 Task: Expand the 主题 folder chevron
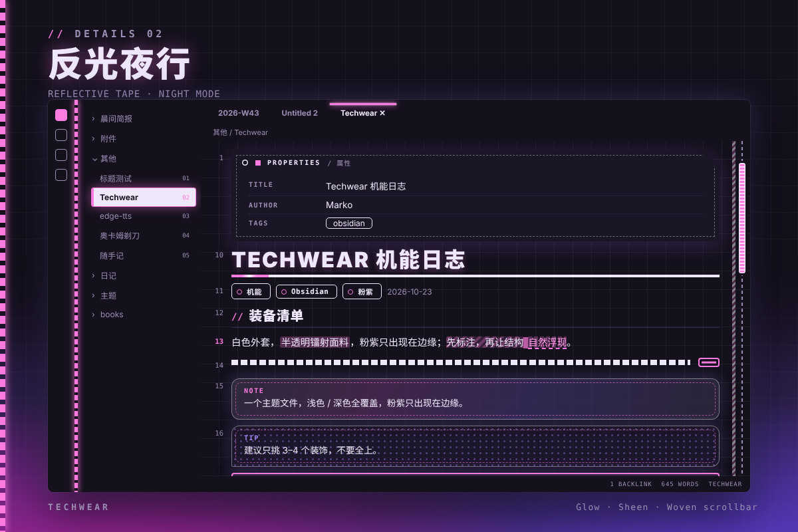[x=94, y=295]
